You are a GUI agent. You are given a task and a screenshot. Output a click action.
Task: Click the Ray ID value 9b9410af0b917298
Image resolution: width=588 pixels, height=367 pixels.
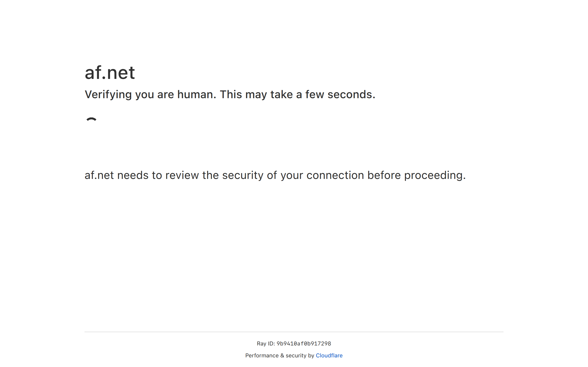click(304, 343)
